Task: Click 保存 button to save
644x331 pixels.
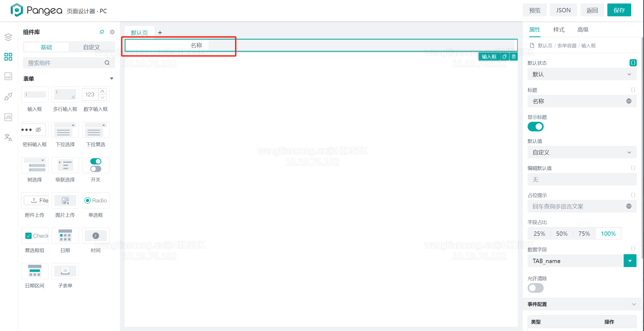Action: click(620, 10)
